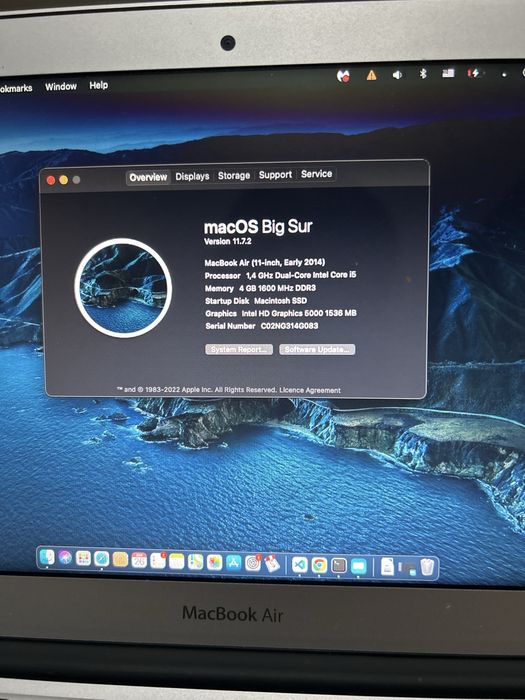Viewport: 525px width, 700px height.
Task: Open the Licence Agreement link
Action: pos(310,390)
